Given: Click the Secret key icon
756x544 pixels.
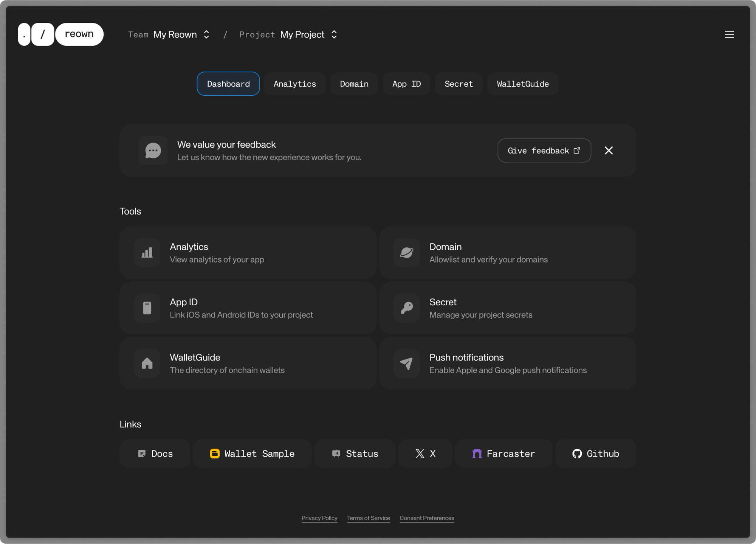Looking at the screenshot, I should pyautogui.click(x=407, y=308).
